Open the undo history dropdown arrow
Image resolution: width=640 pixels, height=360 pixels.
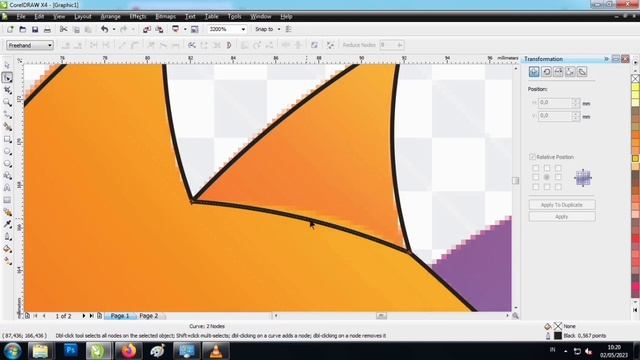(x=113, y=29)
